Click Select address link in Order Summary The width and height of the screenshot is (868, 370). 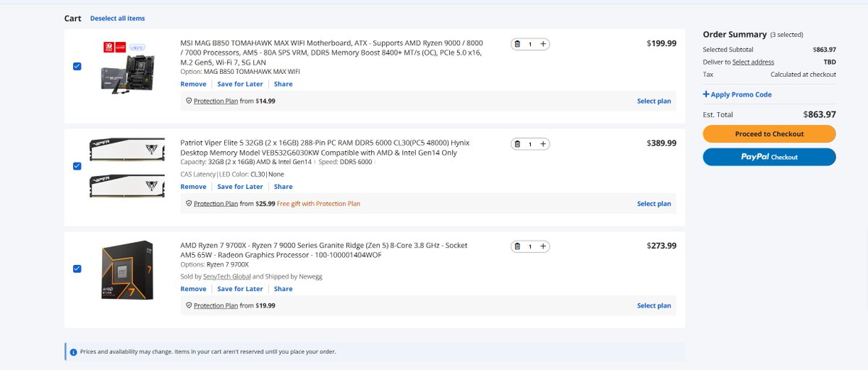coord(753,62)
